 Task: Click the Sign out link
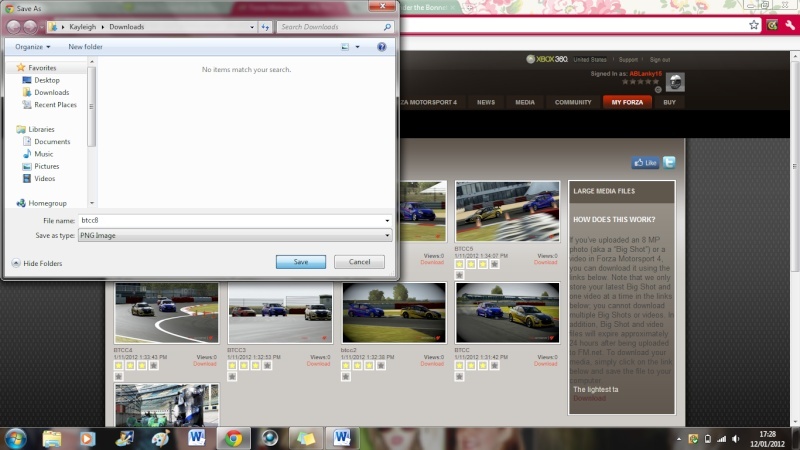pos(660,60)
